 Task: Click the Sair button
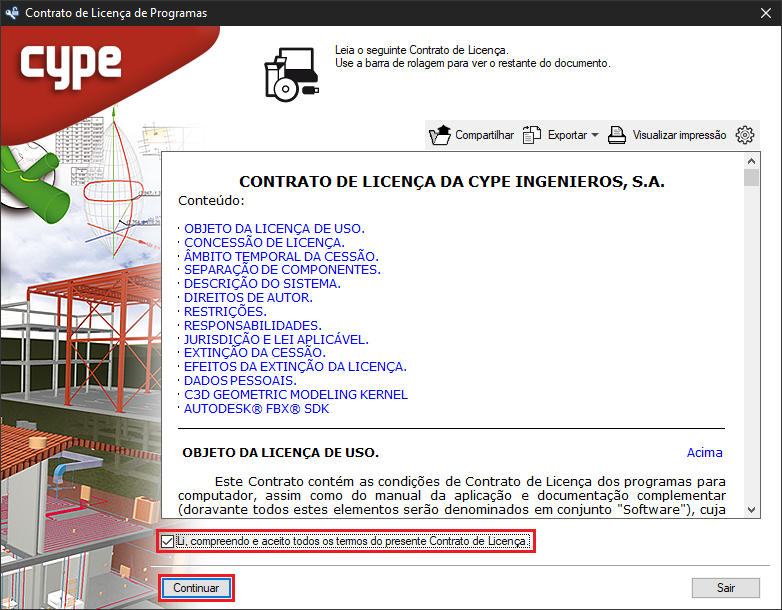coord(726,588)
